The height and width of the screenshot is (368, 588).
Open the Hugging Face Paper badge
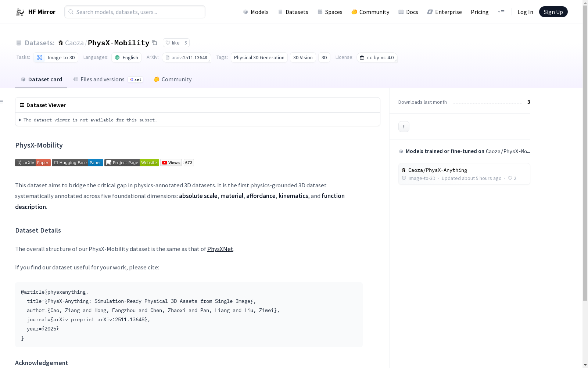pos(78,163)
